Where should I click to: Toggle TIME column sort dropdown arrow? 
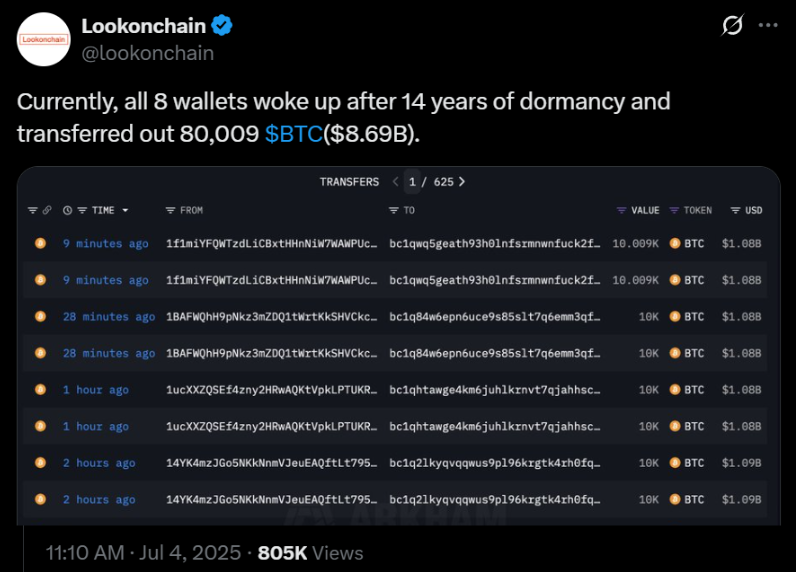[x=125, y=210]
